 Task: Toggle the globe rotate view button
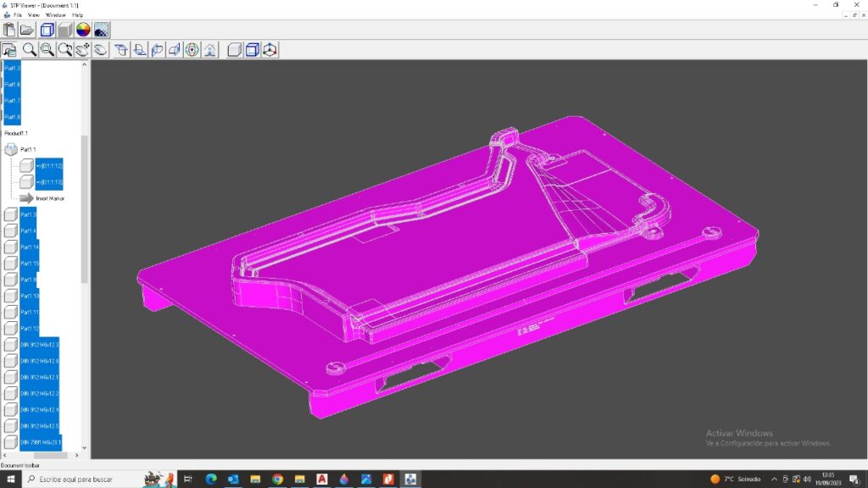192,50
